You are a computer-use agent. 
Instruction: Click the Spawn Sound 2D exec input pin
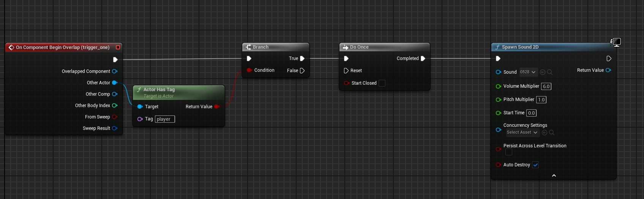[498, 58]
